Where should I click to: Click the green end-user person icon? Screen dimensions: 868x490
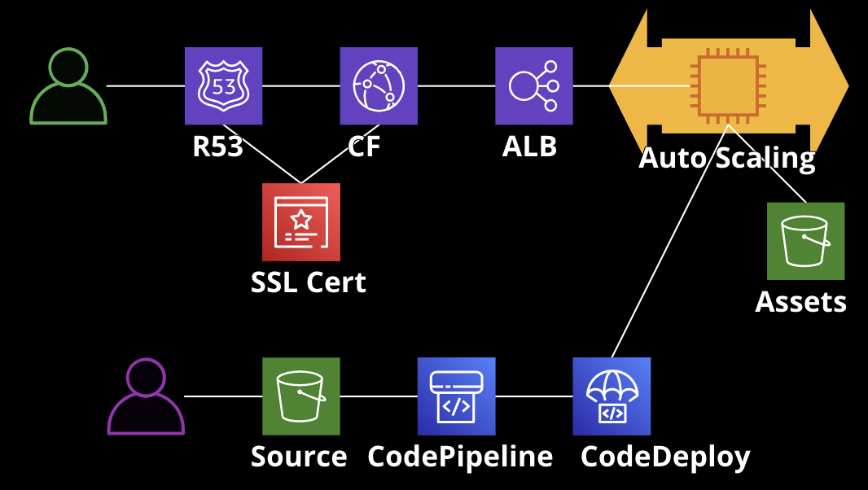pyautogui.click(x=67, y=85)
